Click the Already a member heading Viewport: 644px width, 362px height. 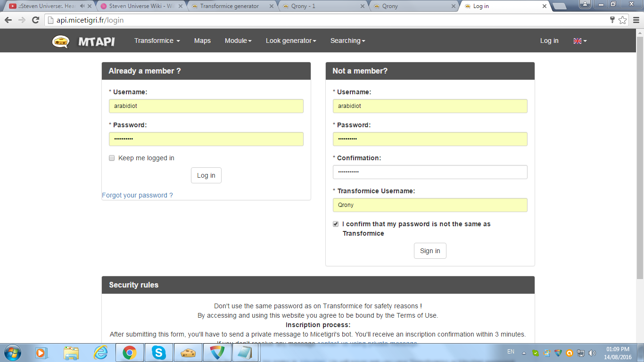tap(145, 71)
